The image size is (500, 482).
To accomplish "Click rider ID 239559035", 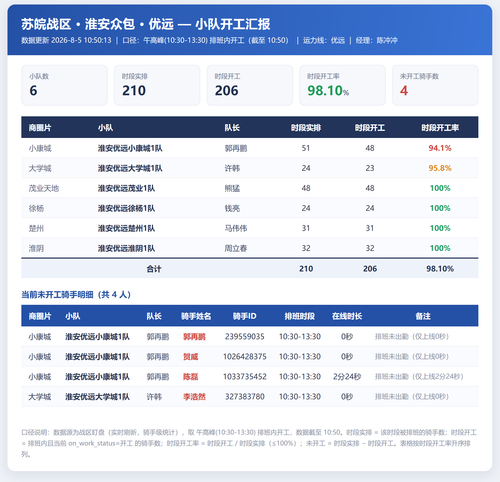I will [x=245, y=337].
